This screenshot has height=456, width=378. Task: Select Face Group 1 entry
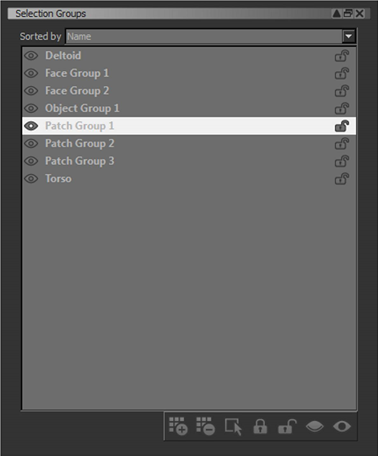coord(189,73)
